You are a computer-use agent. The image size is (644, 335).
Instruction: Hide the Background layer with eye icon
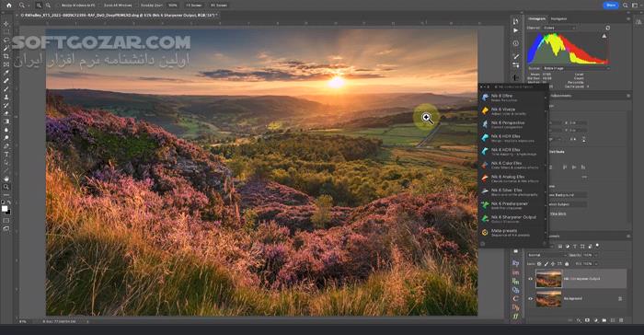coord(530,299)
